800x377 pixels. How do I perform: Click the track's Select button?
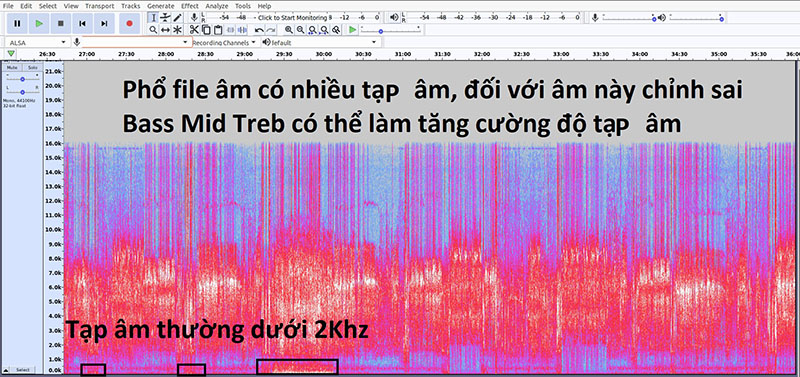tap(22, 369)
